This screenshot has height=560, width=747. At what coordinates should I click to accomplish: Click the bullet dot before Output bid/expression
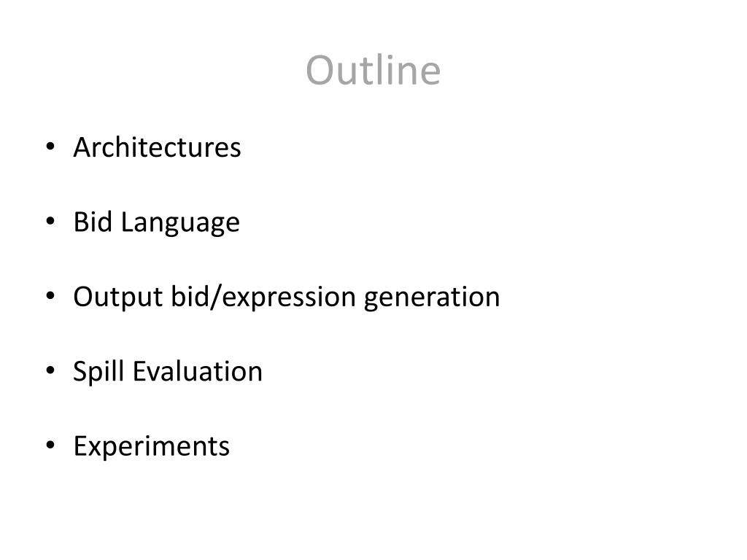tap(50, 296)
